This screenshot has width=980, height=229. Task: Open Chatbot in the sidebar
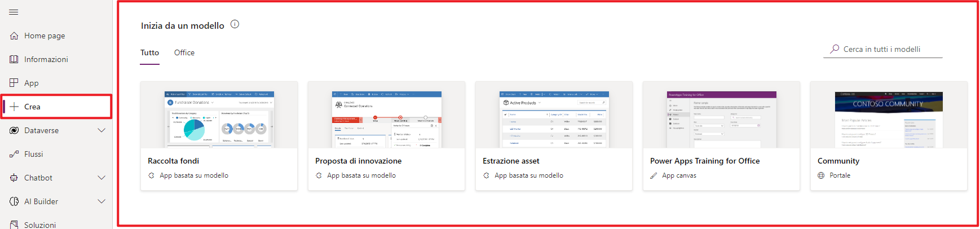click(x=38, y=178)
